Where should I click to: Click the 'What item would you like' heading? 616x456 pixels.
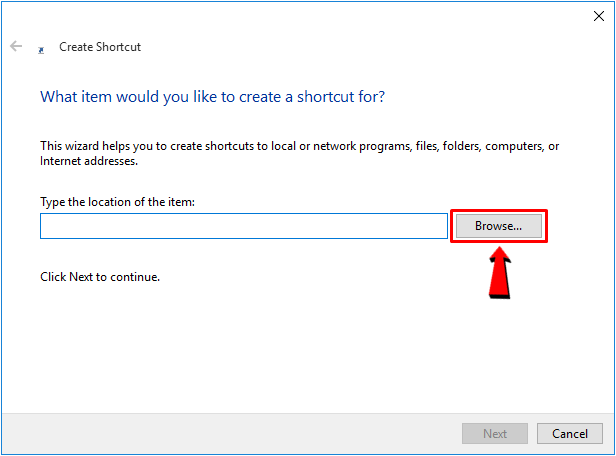(212, 97)
